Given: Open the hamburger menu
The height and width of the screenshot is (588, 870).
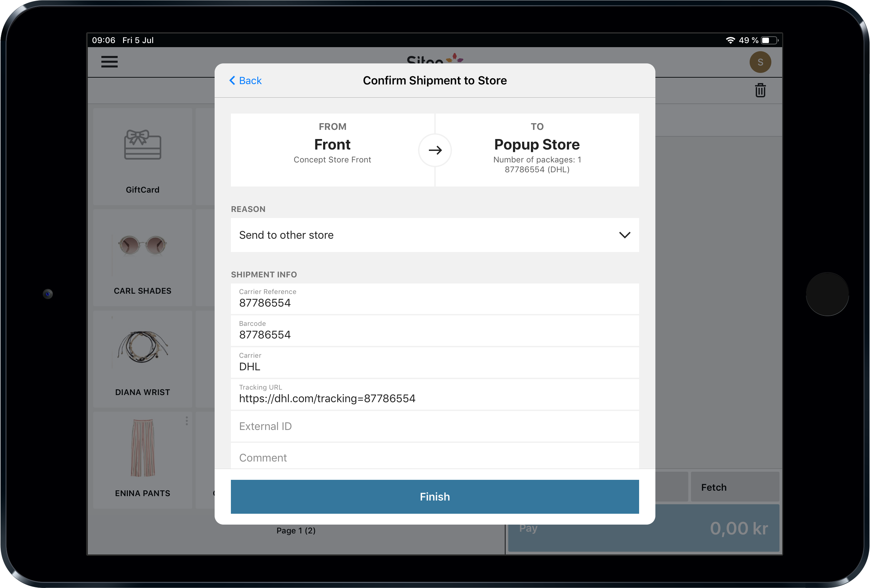Looking at the screenshot, I should pyautogui.click(x=109, y=62).
